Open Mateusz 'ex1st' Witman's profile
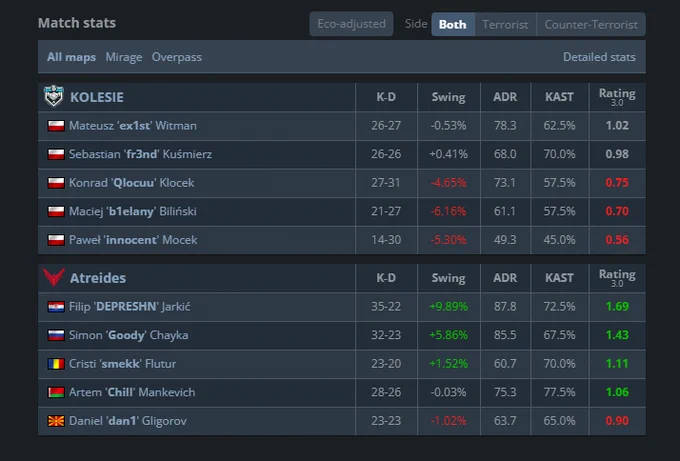The image size is (680, 461). point(133,126)
